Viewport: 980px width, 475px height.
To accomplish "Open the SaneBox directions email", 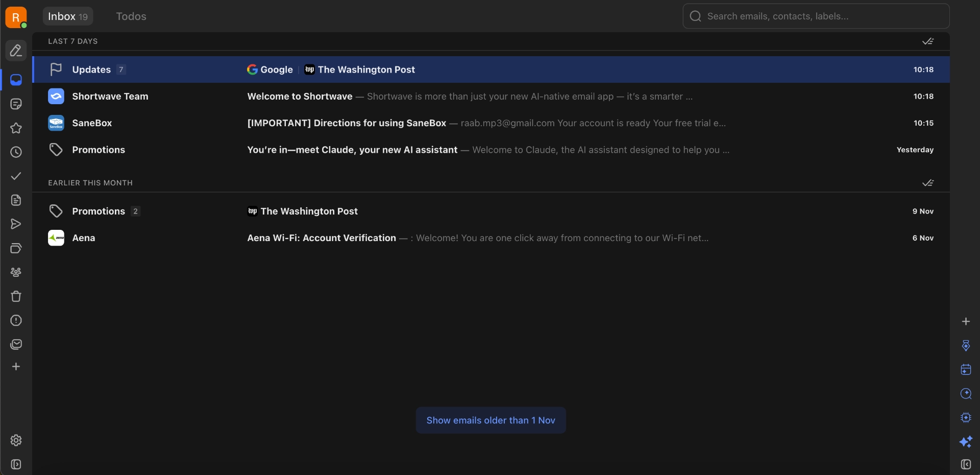I will tap(491, 123).
